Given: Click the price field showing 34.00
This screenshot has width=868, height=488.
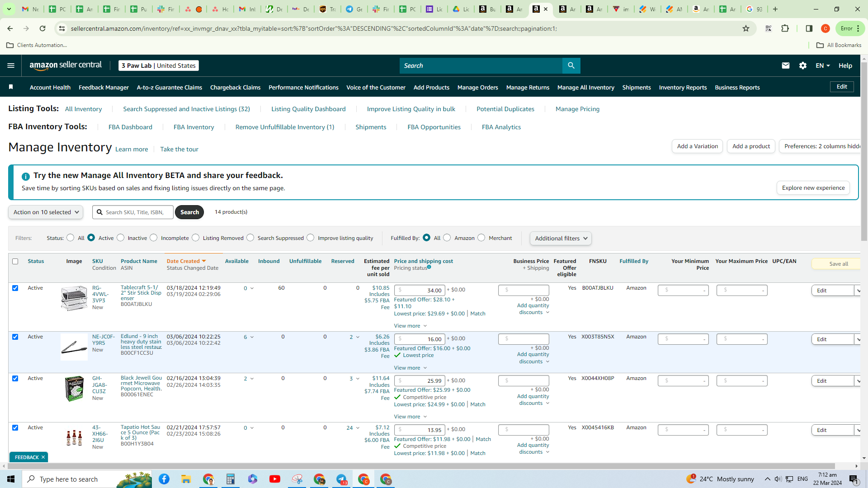Looking at the screenshot, I should 419,290.
